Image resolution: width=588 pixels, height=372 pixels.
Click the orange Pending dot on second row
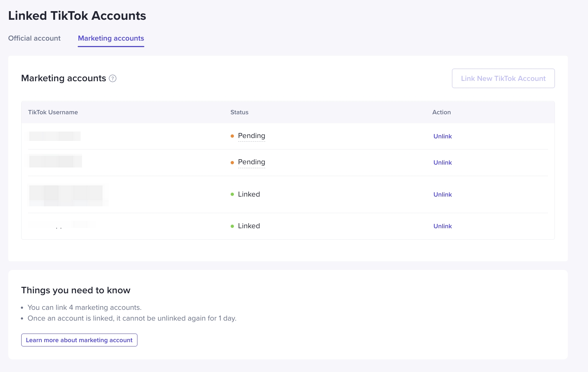tap(232, 162)
